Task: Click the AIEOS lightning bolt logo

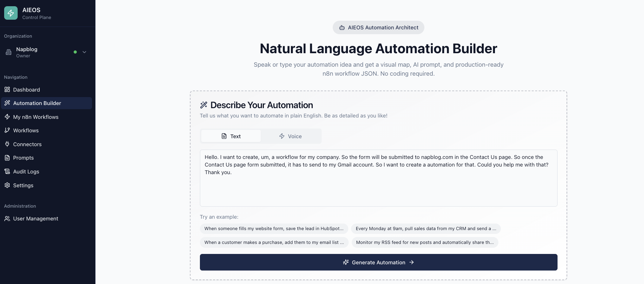Action: point(11,13)
